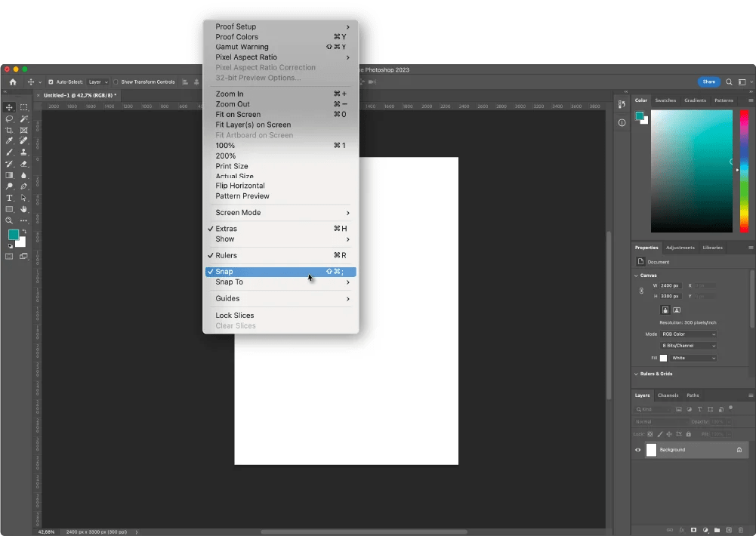Hide the Background layer
Screen dimensions: 756x536
tap(637, 449)
